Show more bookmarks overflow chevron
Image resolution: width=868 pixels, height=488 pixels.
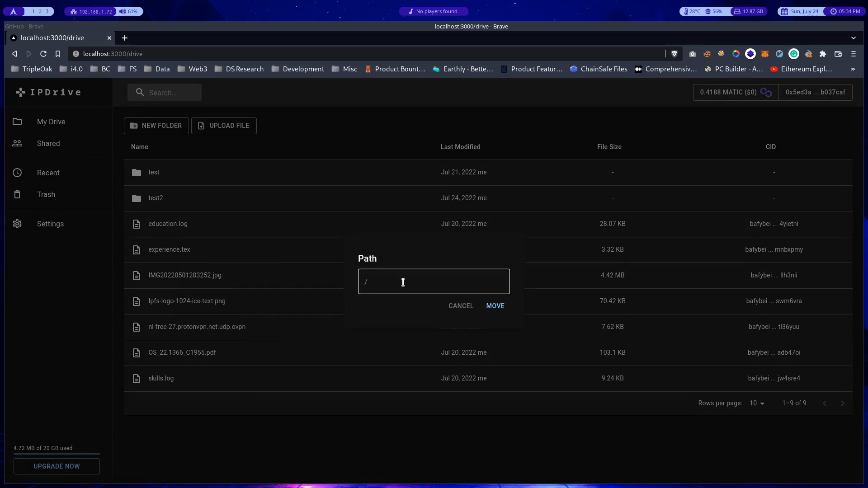click(x=853, y=69)
